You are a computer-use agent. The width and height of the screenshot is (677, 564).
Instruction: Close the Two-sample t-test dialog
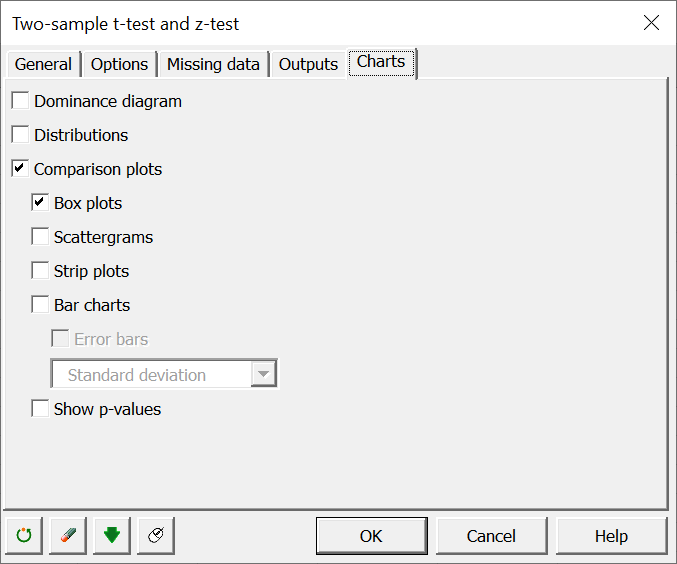[651, 23]
